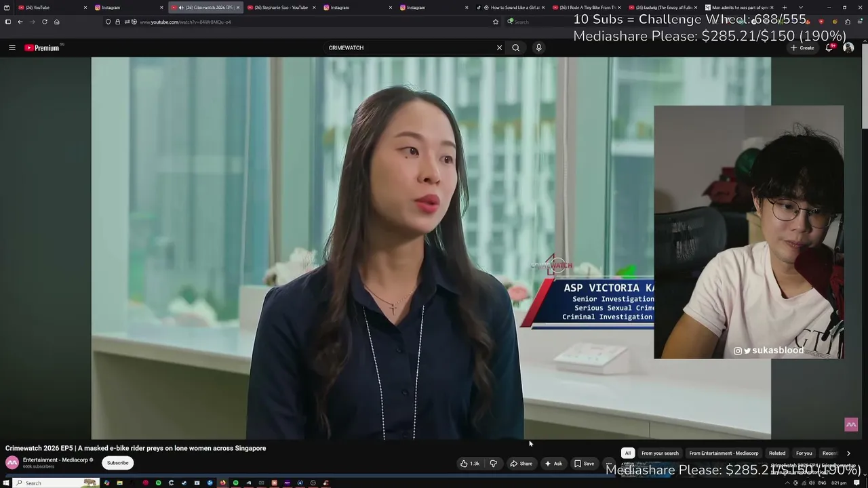Open the Ask AI button

click(553, 464)
